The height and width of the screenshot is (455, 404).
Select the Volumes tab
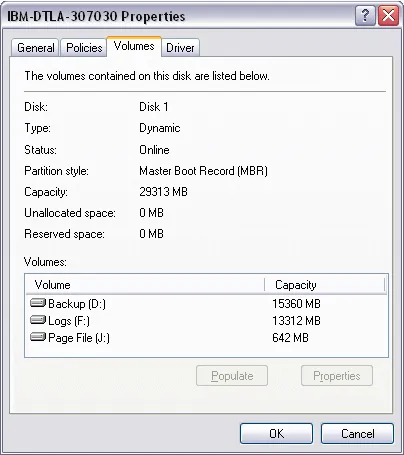[x=134, y=46]
